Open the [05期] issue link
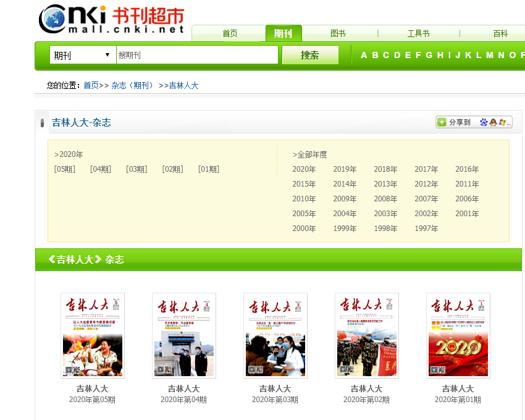 (x=65, y=169)
